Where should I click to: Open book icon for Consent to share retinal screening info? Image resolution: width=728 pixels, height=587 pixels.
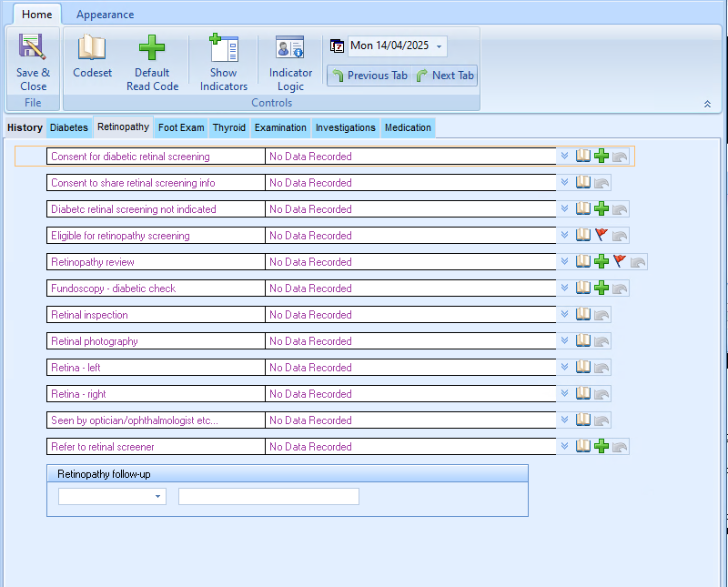click(583, 183)
